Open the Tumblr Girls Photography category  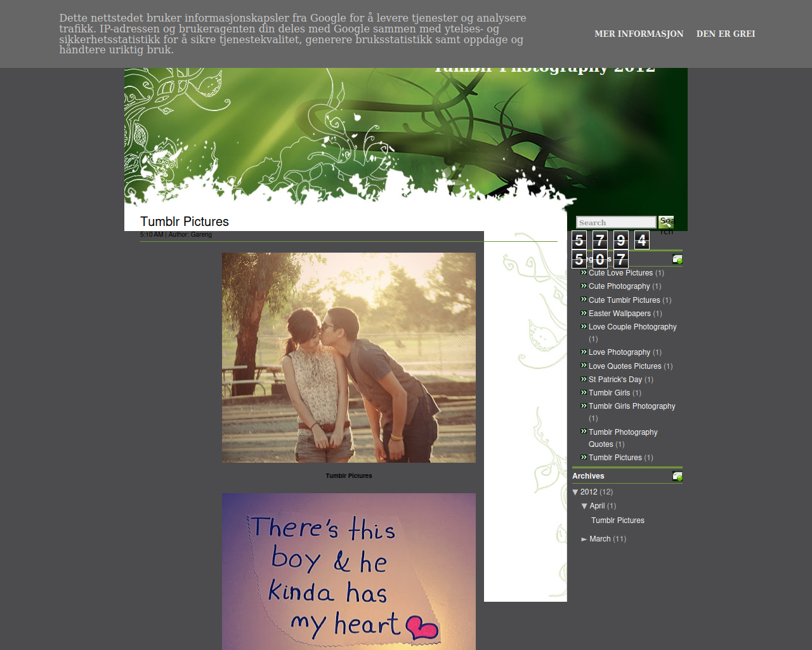632,406
